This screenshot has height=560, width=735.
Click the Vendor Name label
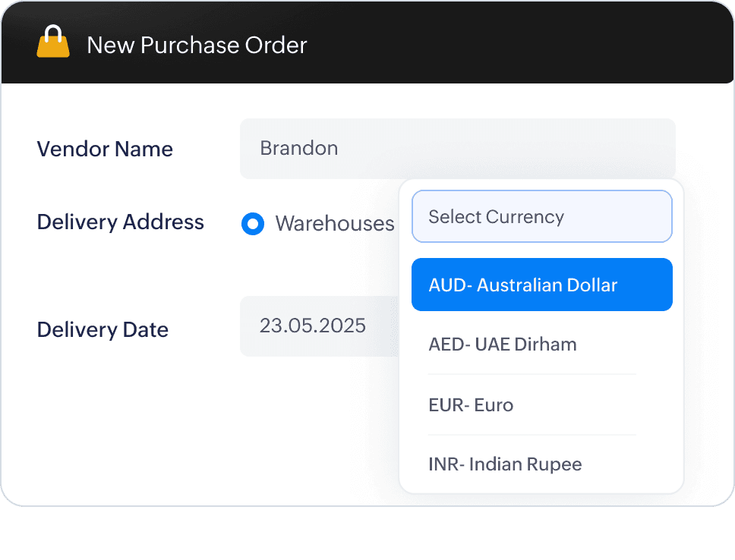point(105,149)
